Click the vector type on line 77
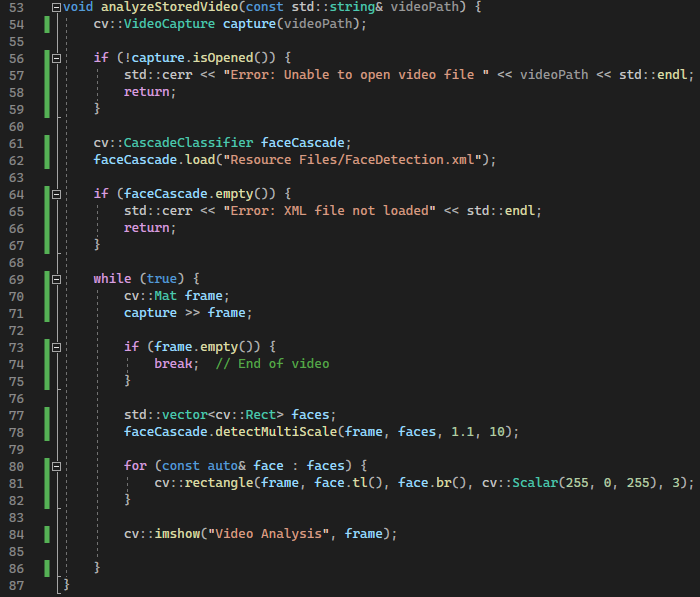 (184, 414)
